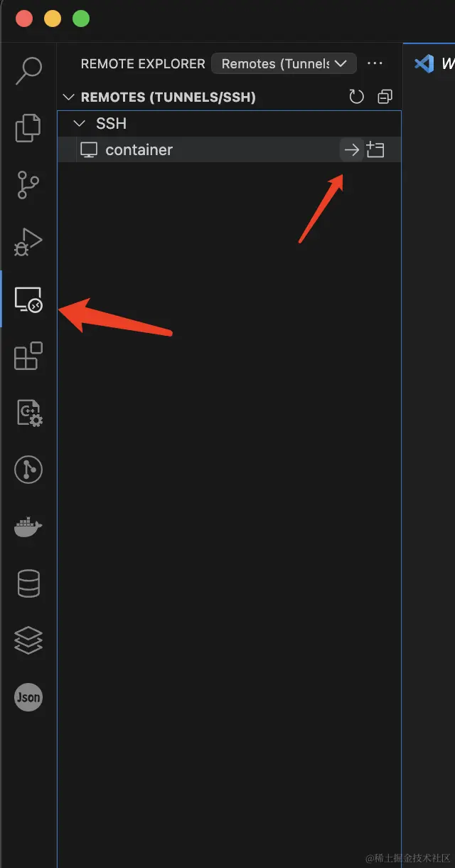
Task: Open the Docker whale icon
Action: pos(28,527)
